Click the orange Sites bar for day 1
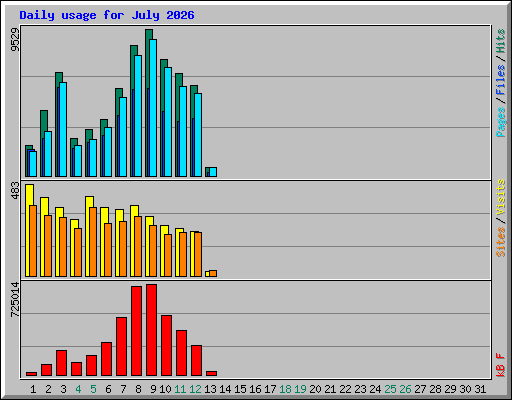The height and width of the screenshot is (400, 512). 33,241
